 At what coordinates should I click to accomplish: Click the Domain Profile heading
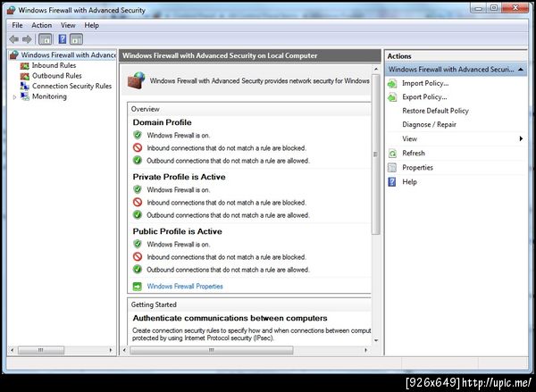pyautogui.click(x=162, y=122)
